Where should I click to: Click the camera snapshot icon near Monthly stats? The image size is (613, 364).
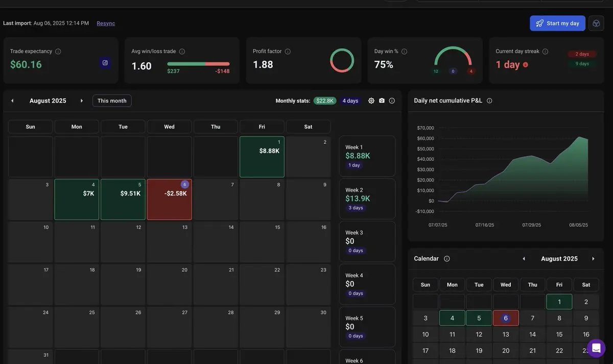point(382,101)
